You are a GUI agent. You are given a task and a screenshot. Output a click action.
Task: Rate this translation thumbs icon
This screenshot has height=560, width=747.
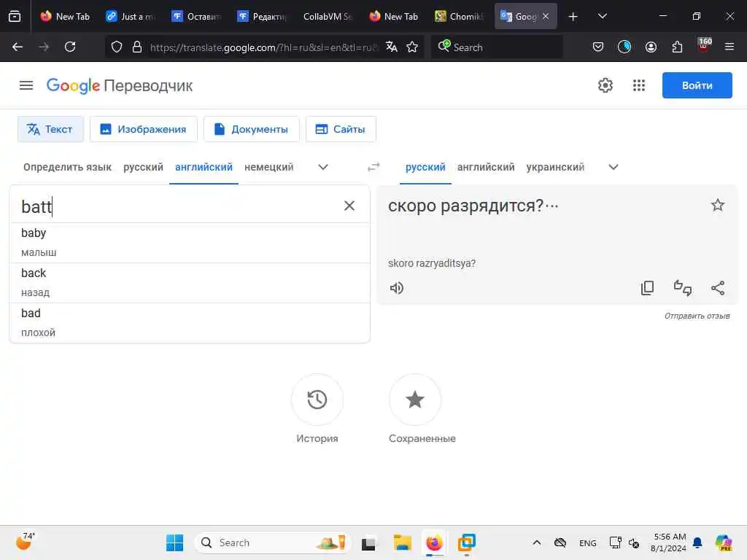coord(682,288)
